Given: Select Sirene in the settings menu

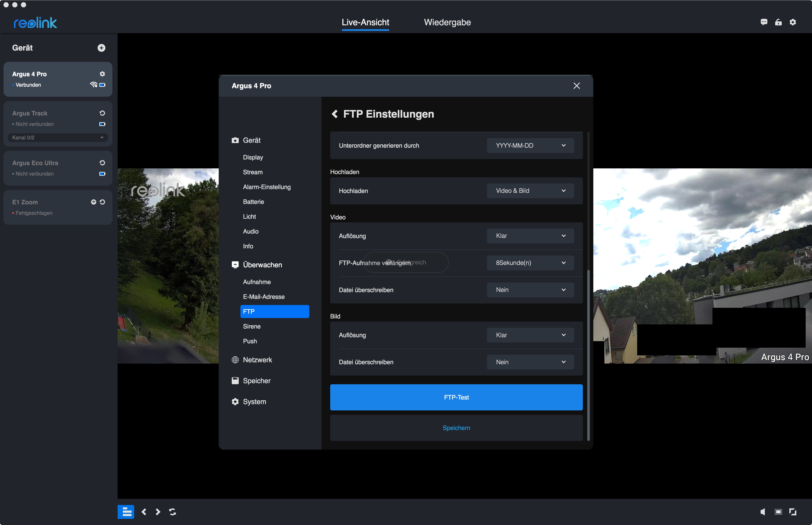Looking at the screenshot, I should coord(252,326).
